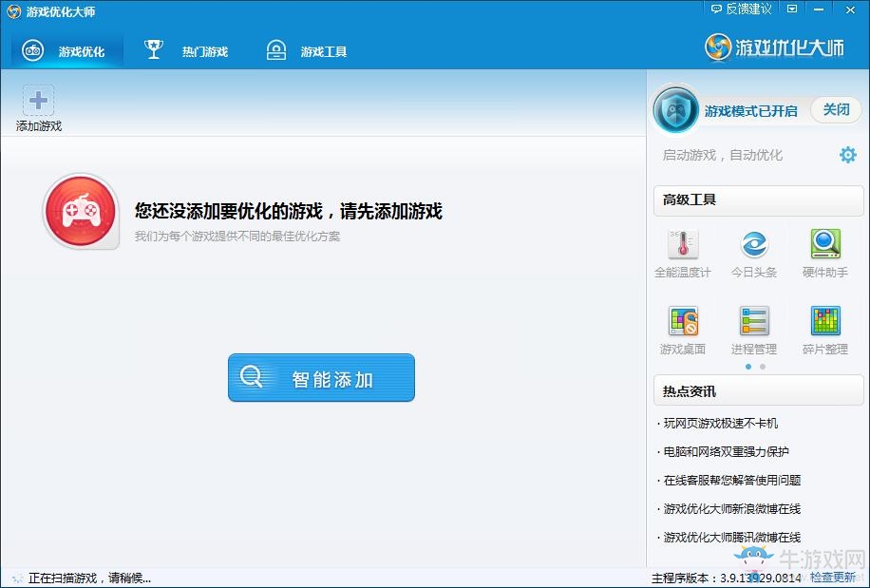Open news 电脑和网络双重强力保护
Screen dimensions: 870x588
726,451
